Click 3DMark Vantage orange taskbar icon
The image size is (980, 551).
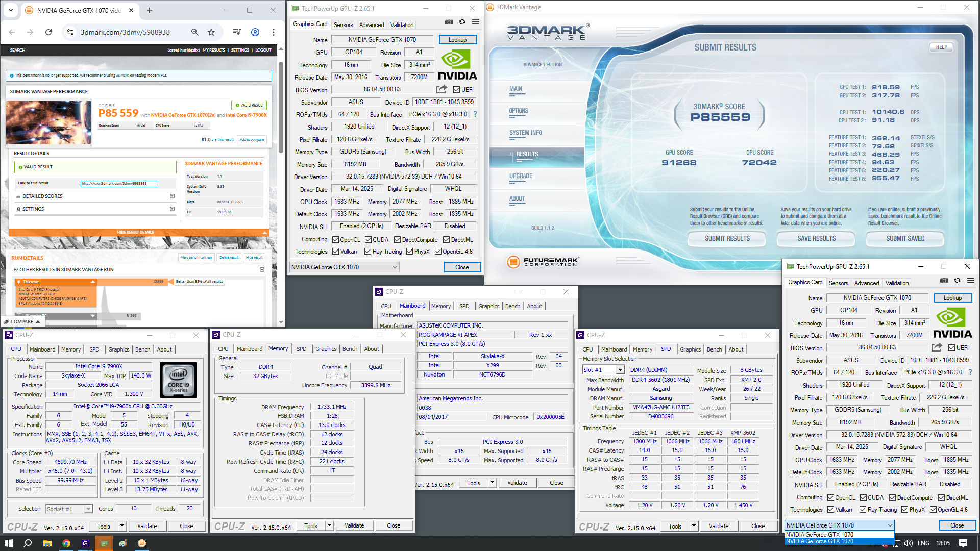pos(142,543)
